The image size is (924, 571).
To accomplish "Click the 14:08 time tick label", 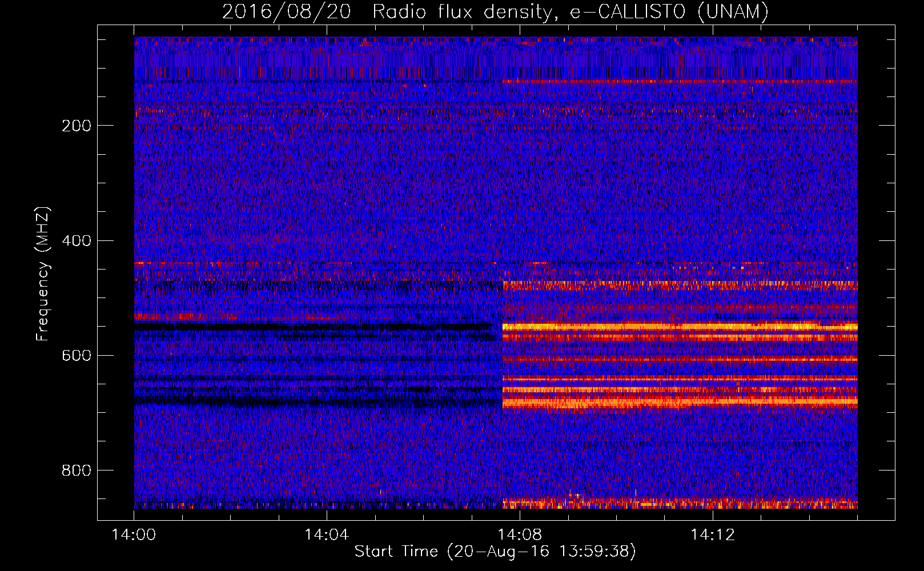I will pyautogui.click(x=520, y=535).
